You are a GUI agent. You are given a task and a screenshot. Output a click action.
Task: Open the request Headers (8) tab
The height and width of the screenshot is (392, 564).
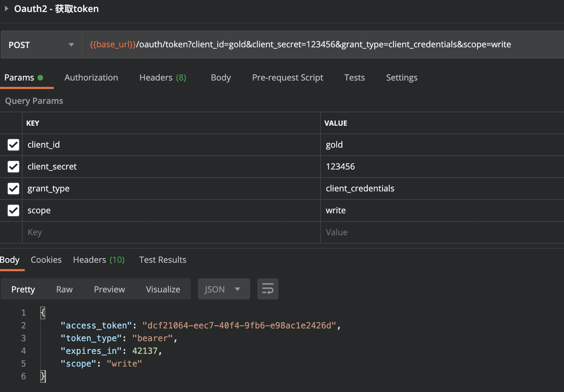click(x=163, y=78)
